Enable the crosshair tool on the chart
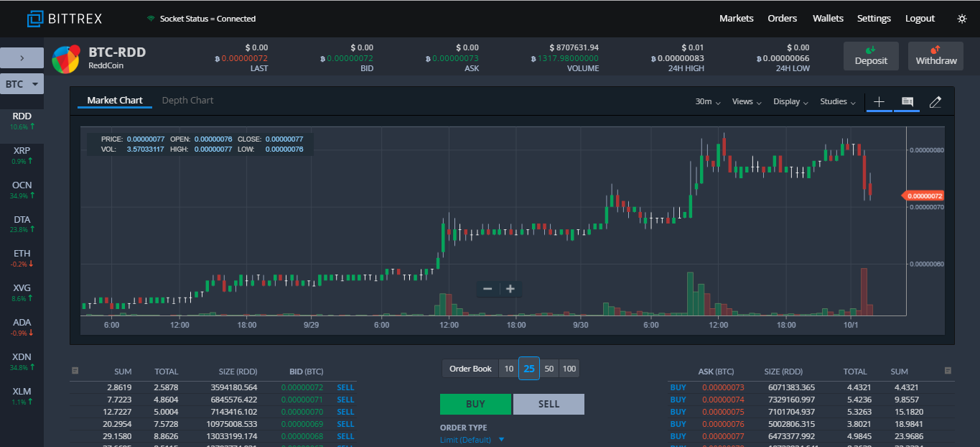 click(x=879, y=102)
